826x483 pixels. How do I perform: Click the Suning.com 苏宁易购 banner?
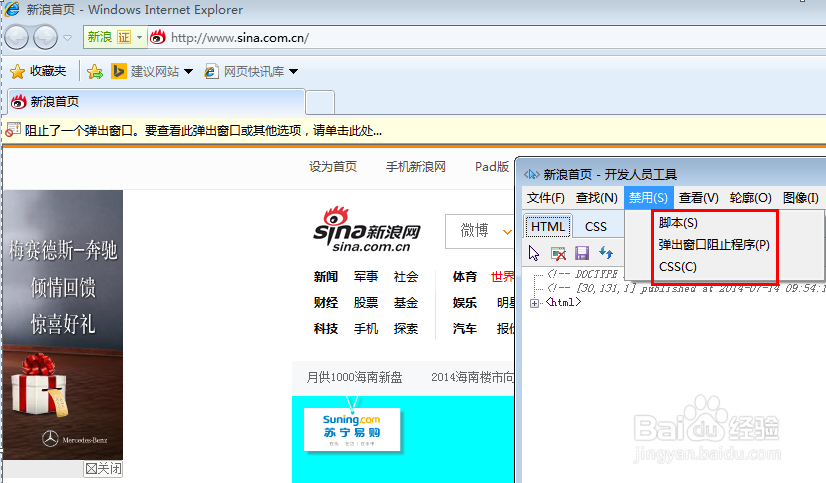pos(352,429)
